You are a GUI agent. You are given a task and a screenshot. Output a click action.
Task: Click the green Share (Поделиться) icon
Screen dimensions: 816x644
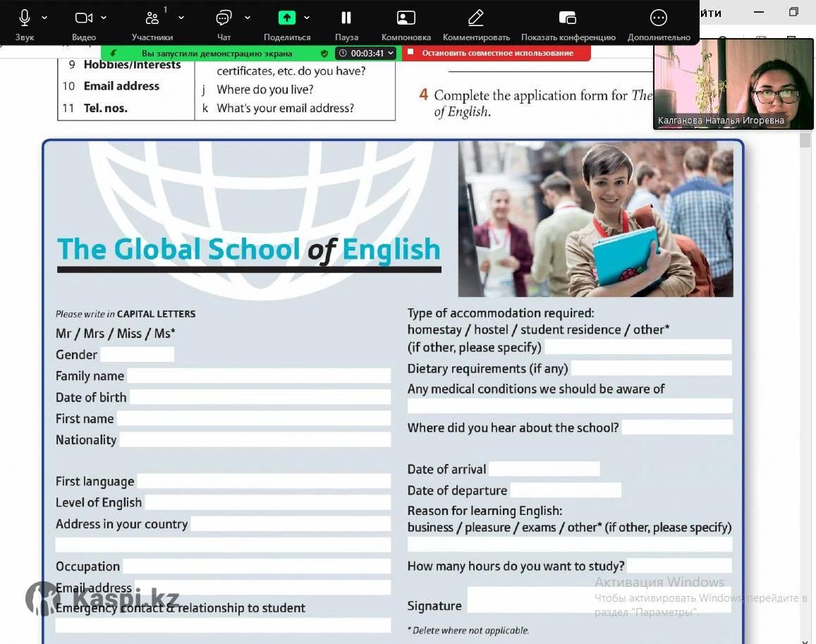[x=286, y=18]
